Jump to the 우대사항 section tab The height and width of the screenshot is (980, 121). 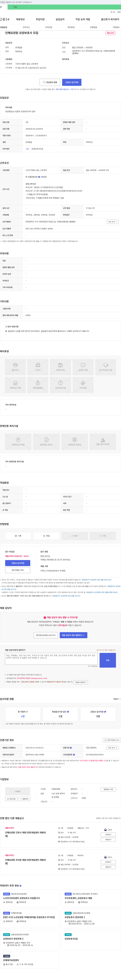(x=49, y=27)
